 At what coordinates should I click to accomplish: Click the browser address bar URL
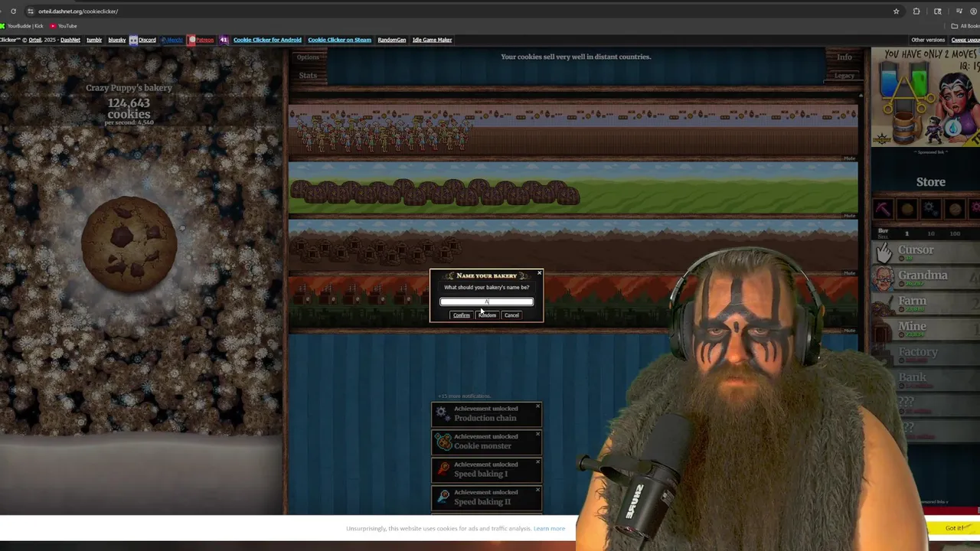coord(78,11)
